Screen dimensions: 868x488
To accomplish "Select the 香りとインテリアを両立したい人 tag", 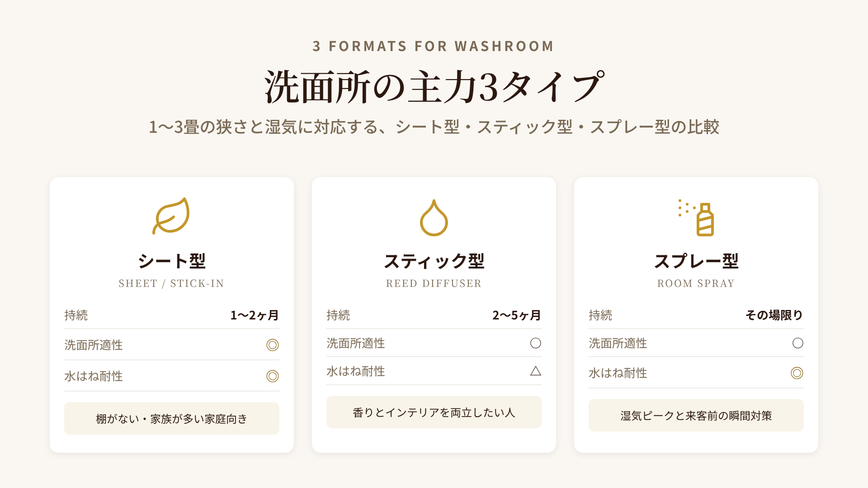I will pyautogui.click(x=434, y=413).
